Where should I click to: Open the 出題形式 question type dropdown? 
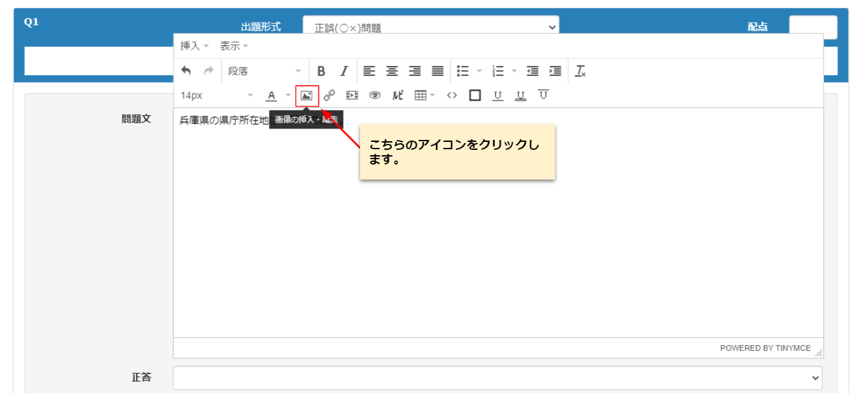431,27
